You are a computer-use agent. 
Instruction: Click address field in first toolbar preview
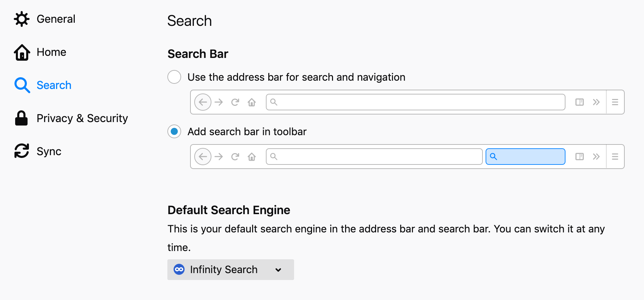coord(415,102)
